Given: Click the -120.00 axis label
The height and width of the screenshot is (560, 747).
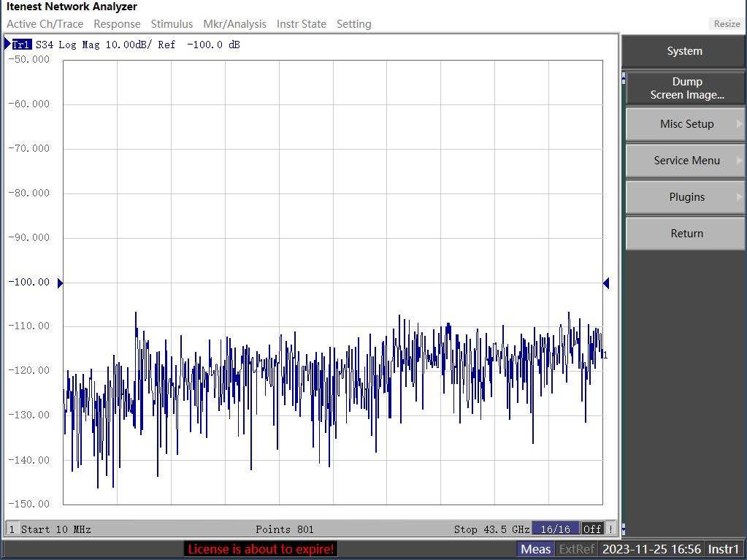Looking at the screenshot, I should (29, 370).
